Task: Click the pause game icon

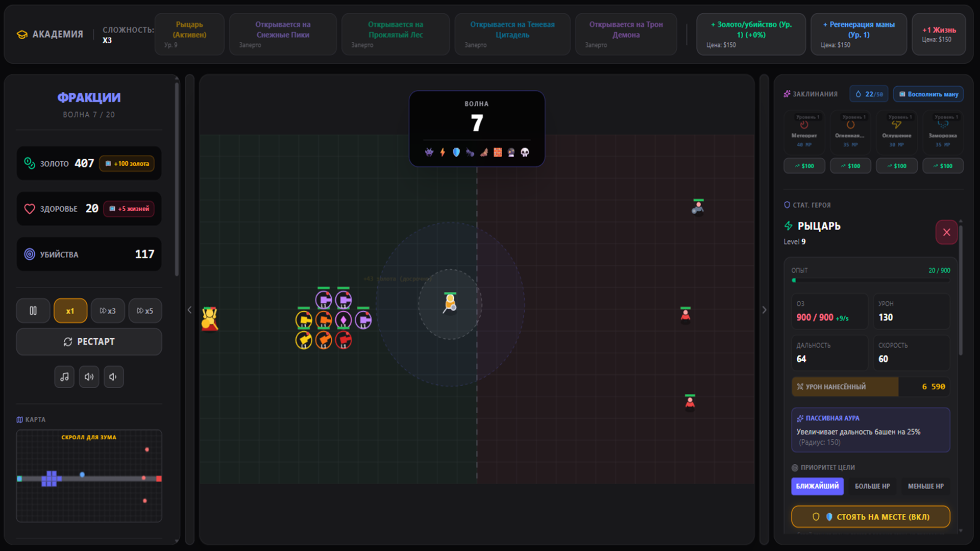Action: pyautogui.click(x=33, y=311)
